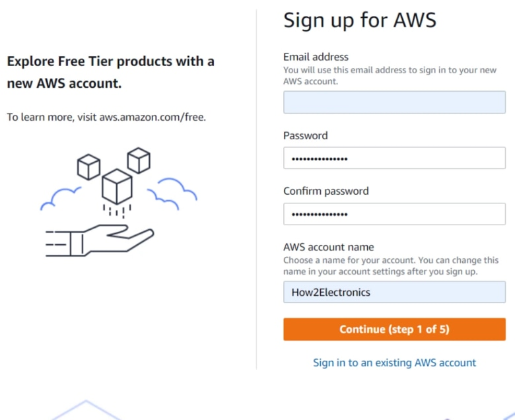Click inside the Password field
Viewport: 515px width, 420px height.
click(394, 158)
